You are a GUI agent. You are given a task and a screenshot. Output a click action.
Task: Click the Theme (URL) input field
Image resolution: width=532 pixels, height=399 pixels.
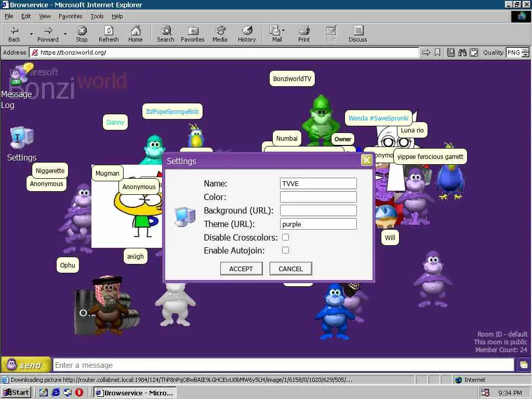pos(318,224)
